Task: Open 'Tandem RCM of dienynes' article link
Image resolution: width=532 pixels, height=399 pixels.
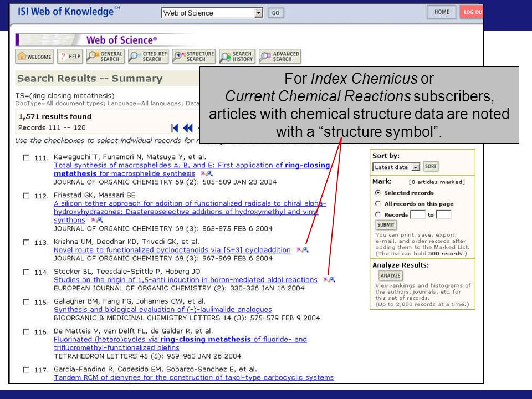Action: [193, 377]
